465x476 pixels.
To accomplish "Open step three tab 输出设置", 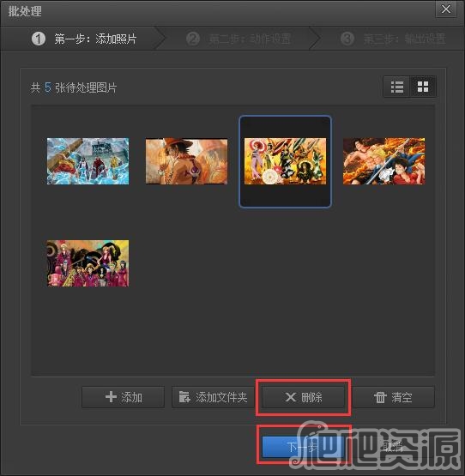I will (393, 39).
